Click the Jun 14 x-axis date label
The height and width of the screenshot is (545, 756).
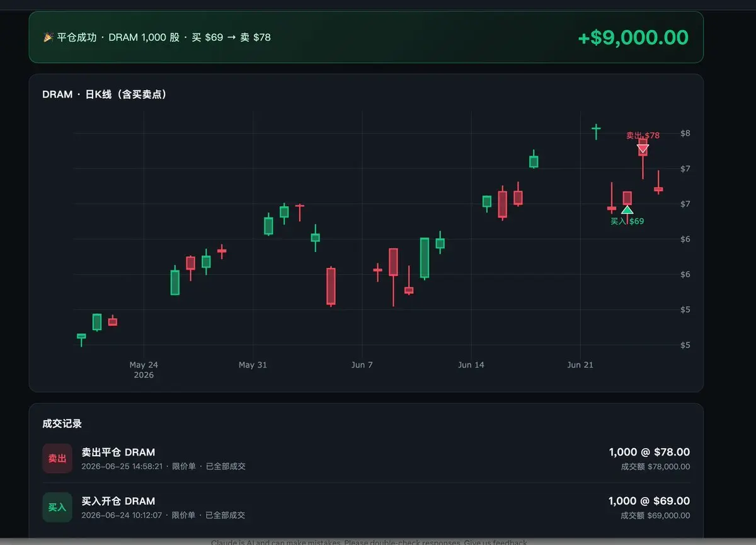pos(471,365)
